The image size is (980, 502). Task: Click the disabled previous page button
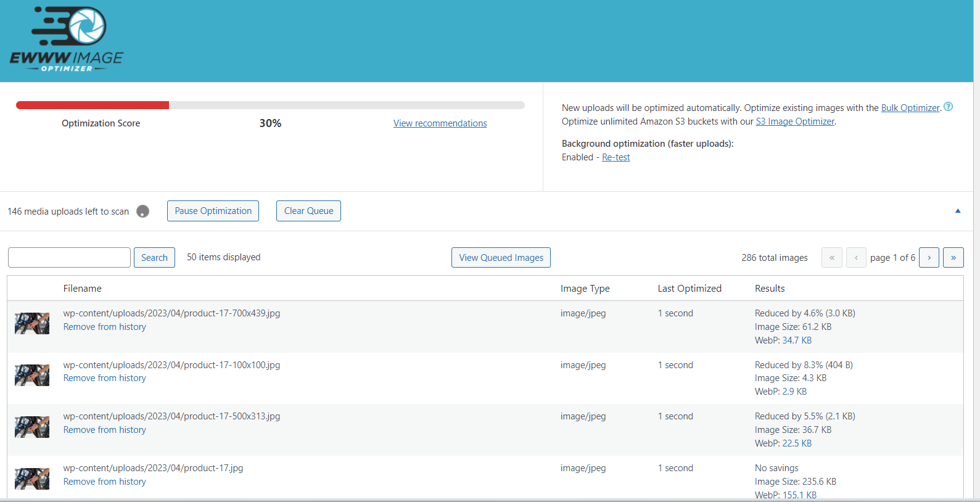(856, 258)
